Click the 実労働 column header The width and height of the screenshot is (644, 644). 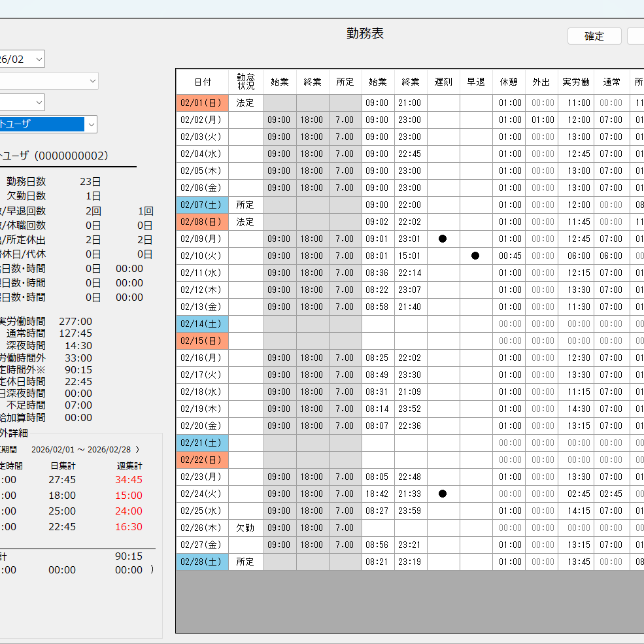[575, 82]
